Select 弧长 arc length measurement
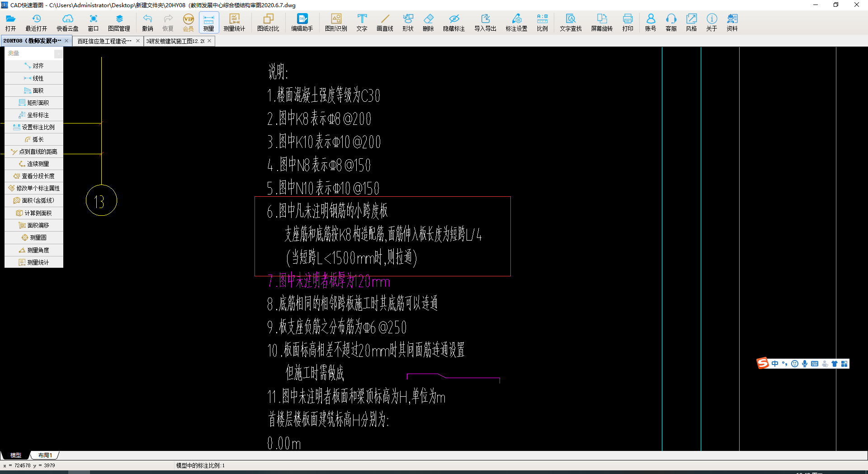 click(x=34, y=139)
